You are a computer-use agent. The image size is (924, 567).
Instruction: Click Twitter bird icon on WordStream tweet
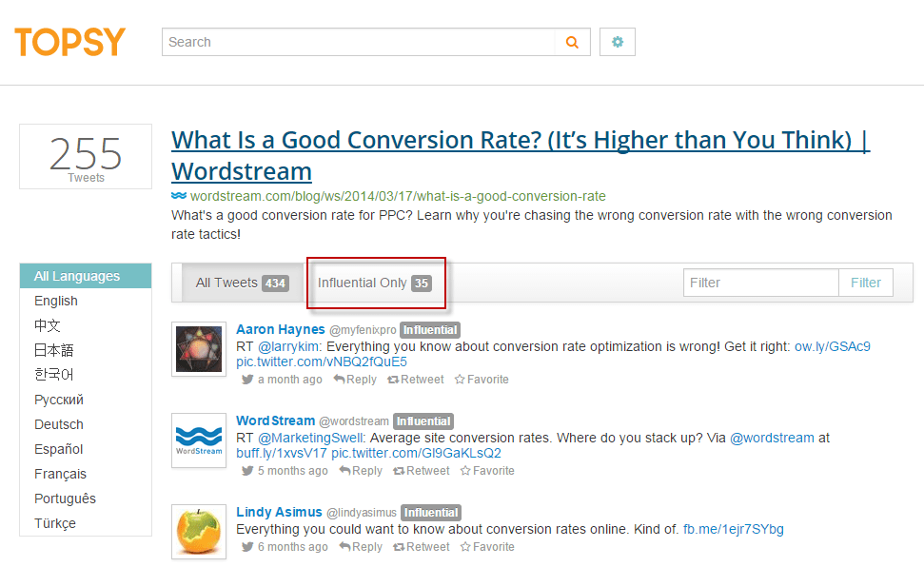pyautogui.click(x=247, y=471)
